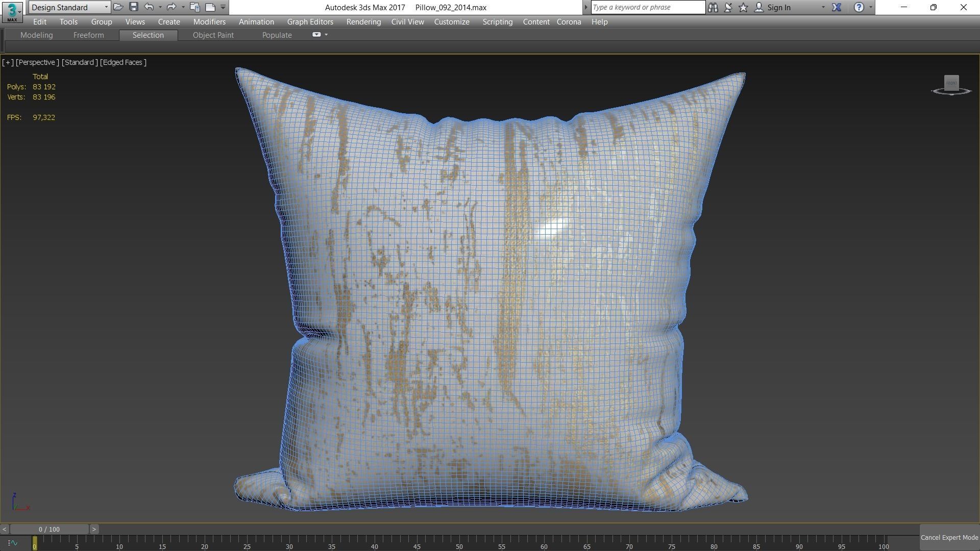Open the 3ds Max application menu button
980x551 pixels.
pyautogui.click(x=12, y=12)
